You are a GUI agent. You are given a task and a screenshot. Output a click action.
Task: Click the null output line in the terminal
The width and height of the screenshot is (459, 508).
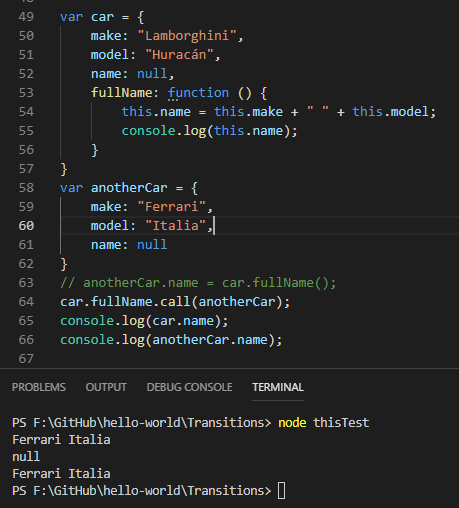[26, 457]
